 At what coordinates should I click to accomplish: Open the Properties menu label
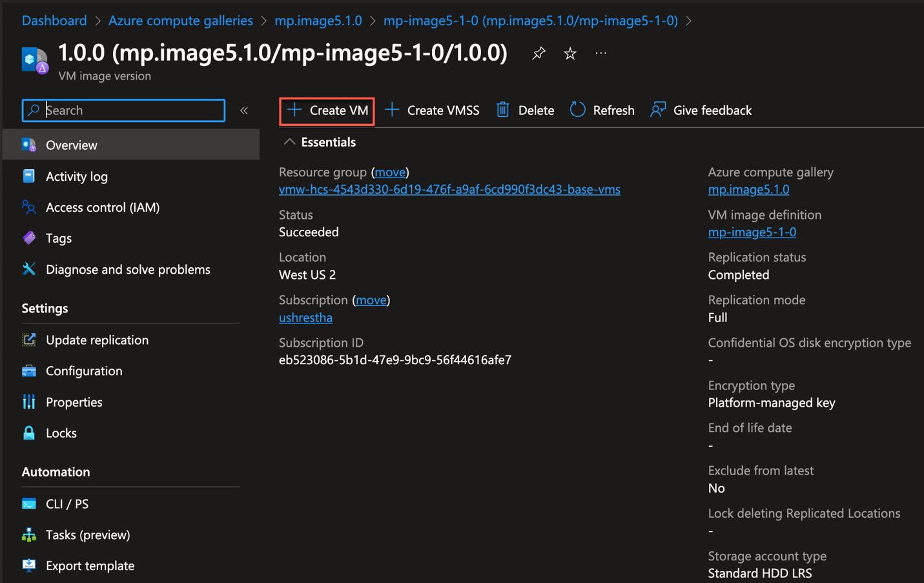tap(74, 402)
